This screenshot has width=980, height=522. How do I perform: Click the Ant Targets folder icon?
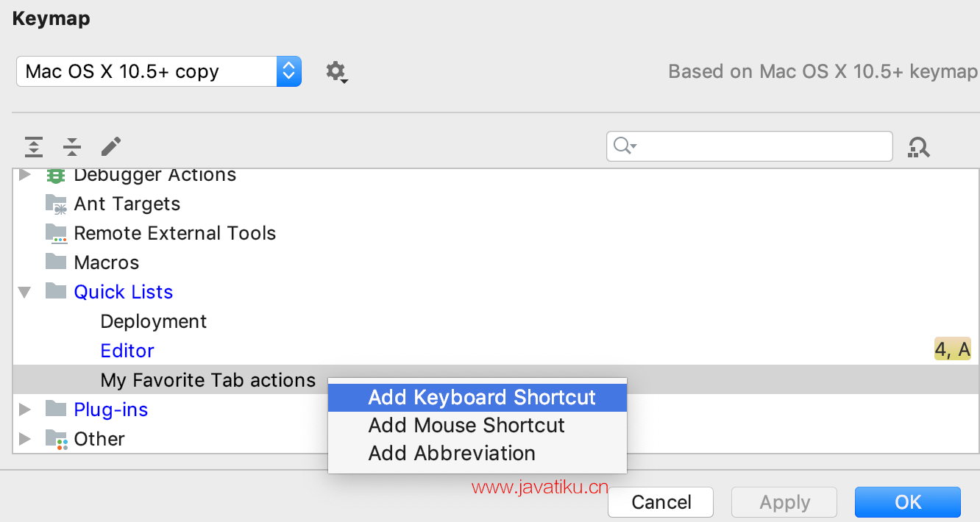[x=56, y=204]
